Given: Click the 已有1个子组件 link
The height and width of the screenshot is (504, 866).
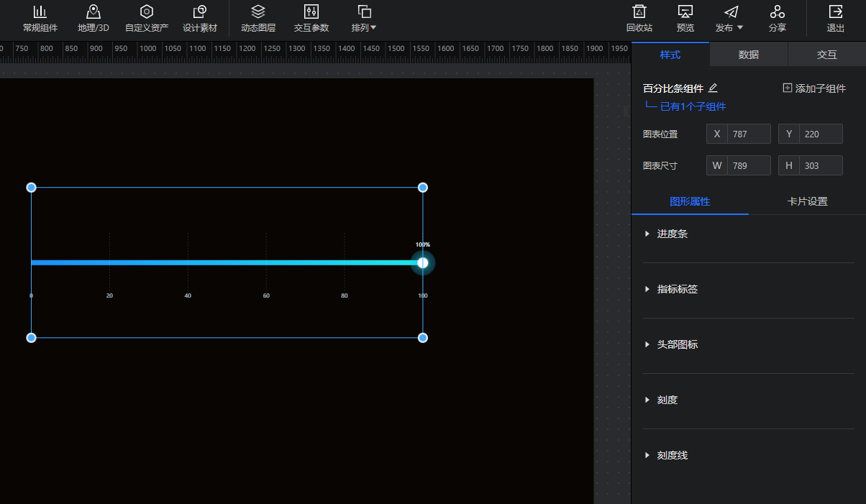Looking at the screenshot, I should pyautogui.click(x=692, y=106).
